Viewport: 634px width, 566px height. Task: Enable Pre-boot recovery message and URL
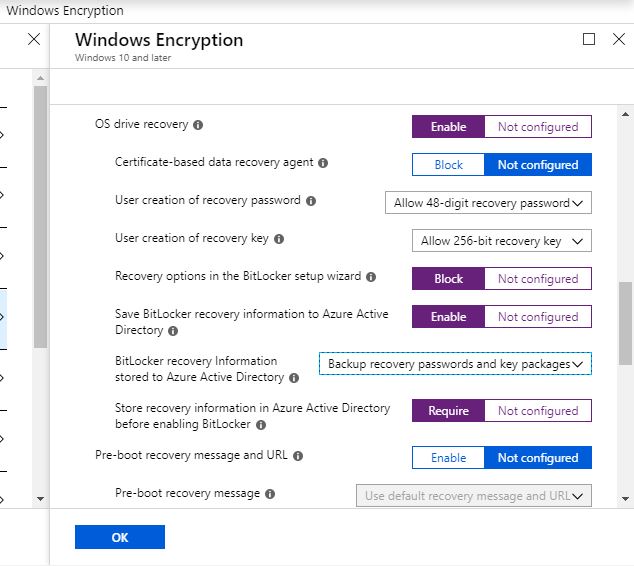click(x=448, y=458)
